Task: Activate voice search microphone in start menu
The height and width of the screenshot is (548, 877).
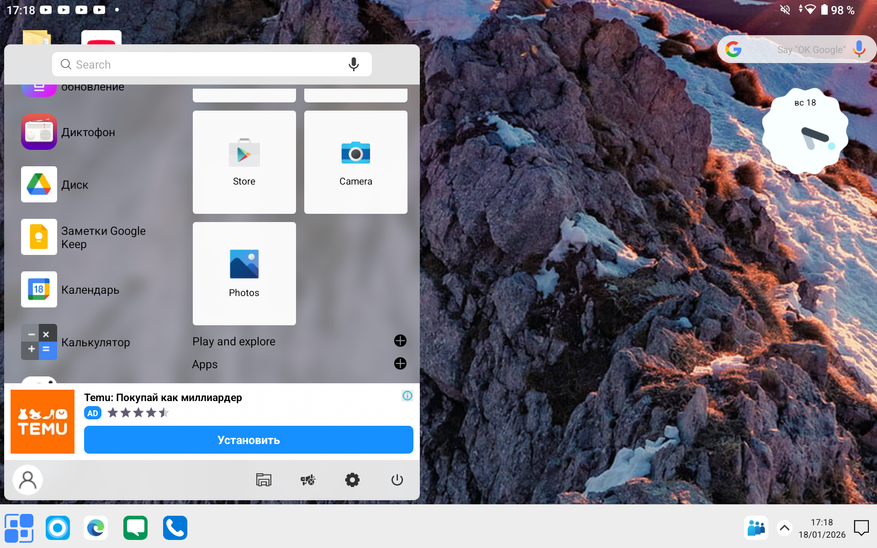Action: pyautogui.click(x=353, y=64)
